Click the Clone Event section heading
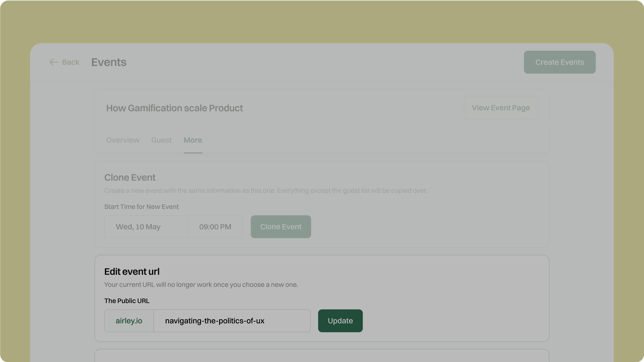This screenshot has width=644, height=362. [130, 178]
